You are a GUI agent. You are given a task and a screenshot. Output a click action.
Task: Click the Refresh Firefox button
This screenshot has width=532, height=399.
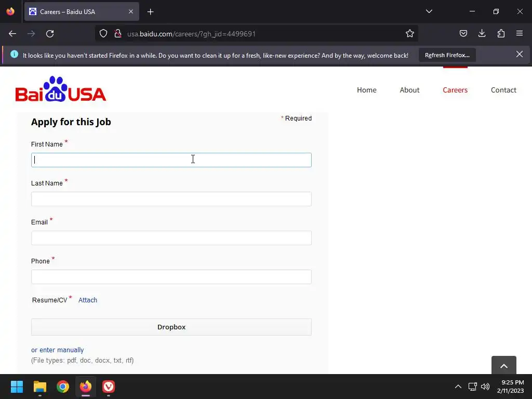[x=447, y=55]
